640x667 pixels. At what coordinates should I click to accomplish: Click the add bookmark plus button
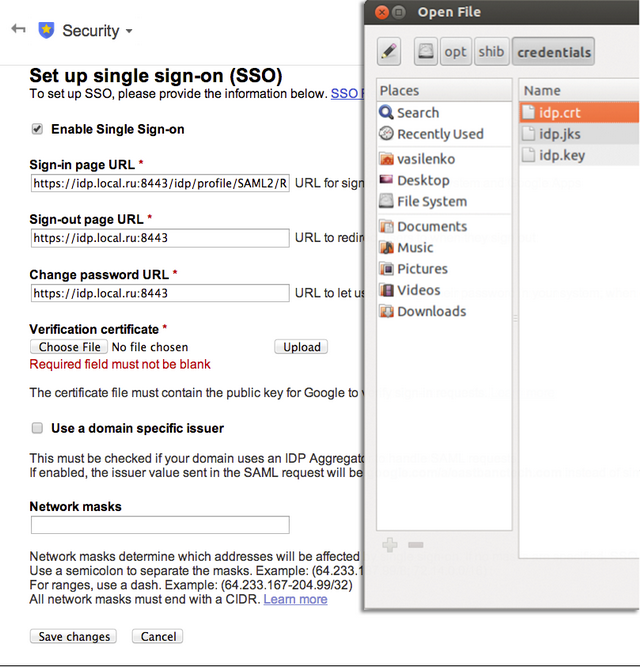[x=390, y=544]
